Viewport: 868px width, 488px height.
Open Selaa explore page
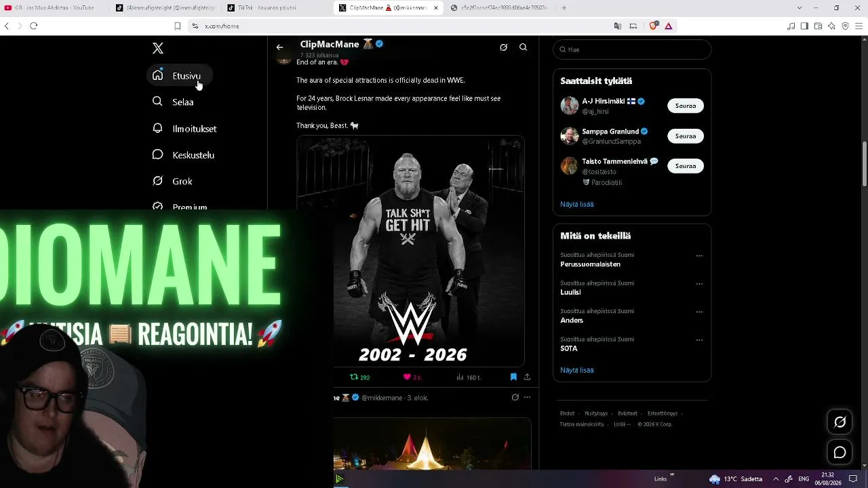point(174,102)
